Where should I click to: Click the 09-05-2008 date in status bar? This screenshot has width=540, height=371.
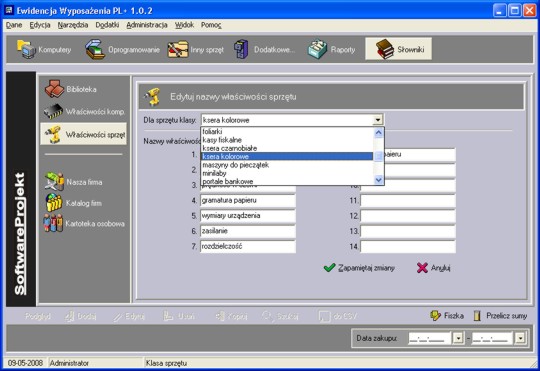point(25,363)
